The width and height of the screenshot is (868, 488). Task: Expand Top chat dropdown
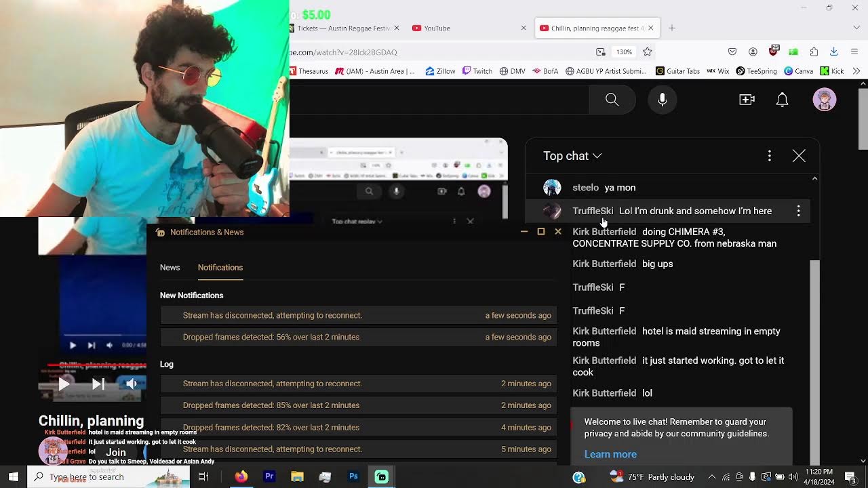572,156
